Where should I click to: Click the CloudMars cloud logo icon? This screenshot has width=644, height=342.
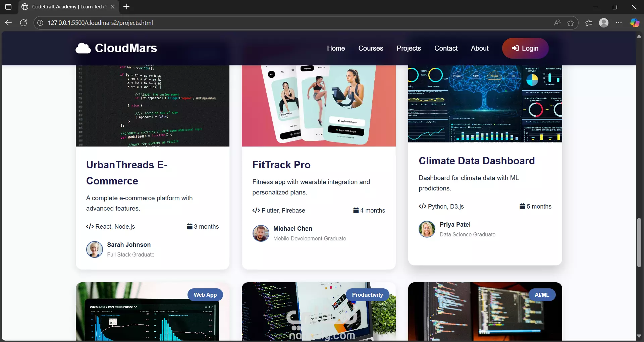coord(83,48)
